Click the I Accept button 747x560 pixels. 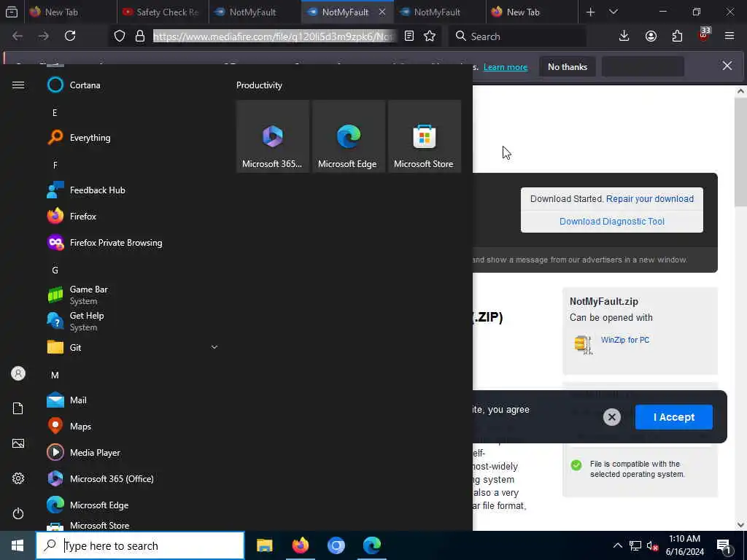pyautogui.click(x=673, y=417)
